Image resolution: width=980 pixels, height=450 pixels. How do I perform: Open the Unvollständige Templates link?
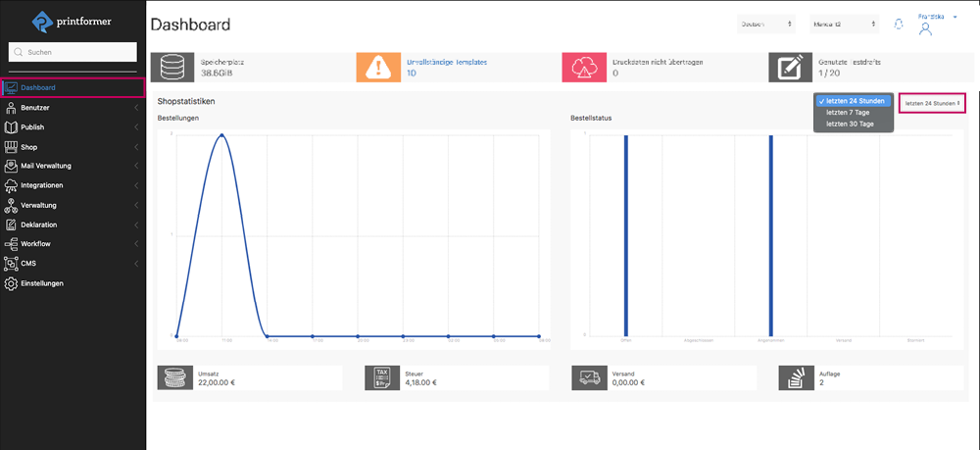447,62
